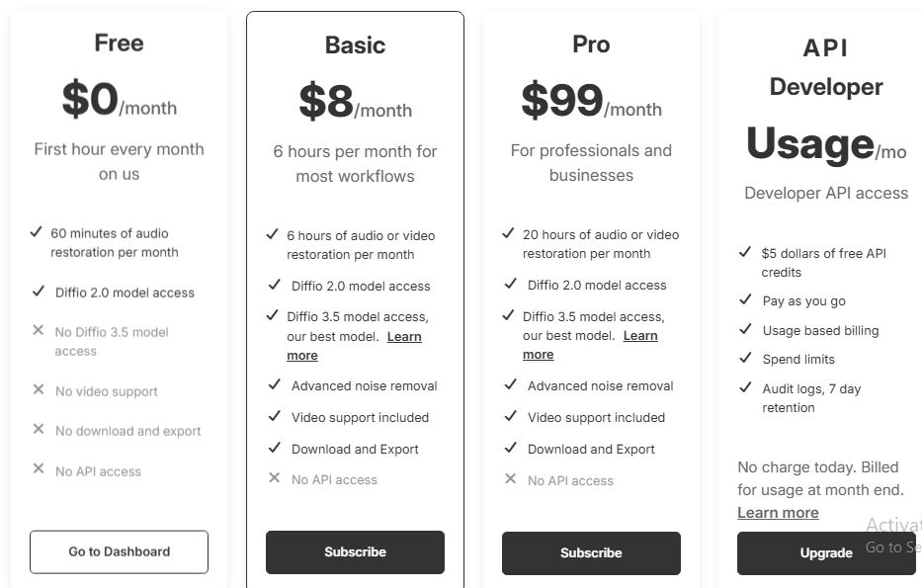Click the Go to Dashboard button
Viewport: 922px width, 588px height.
(119, 551)
